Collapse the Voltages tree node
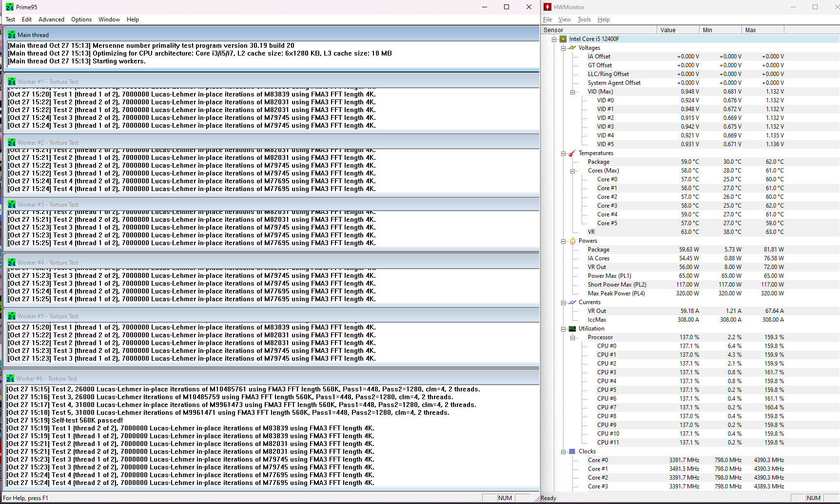The height and width of the screenshot is (504, 840). (563, 48)
